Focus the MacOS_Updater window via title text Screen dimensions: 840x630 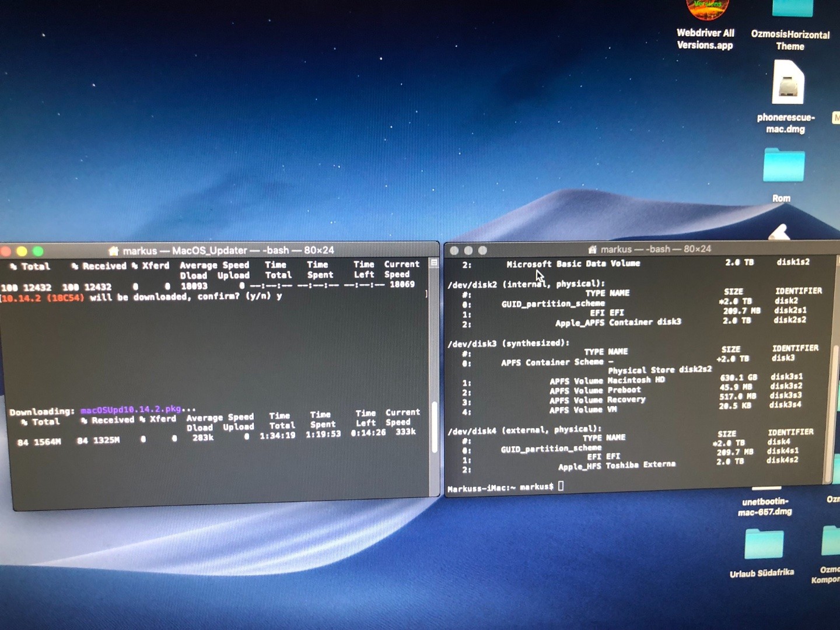click(228, 250)
